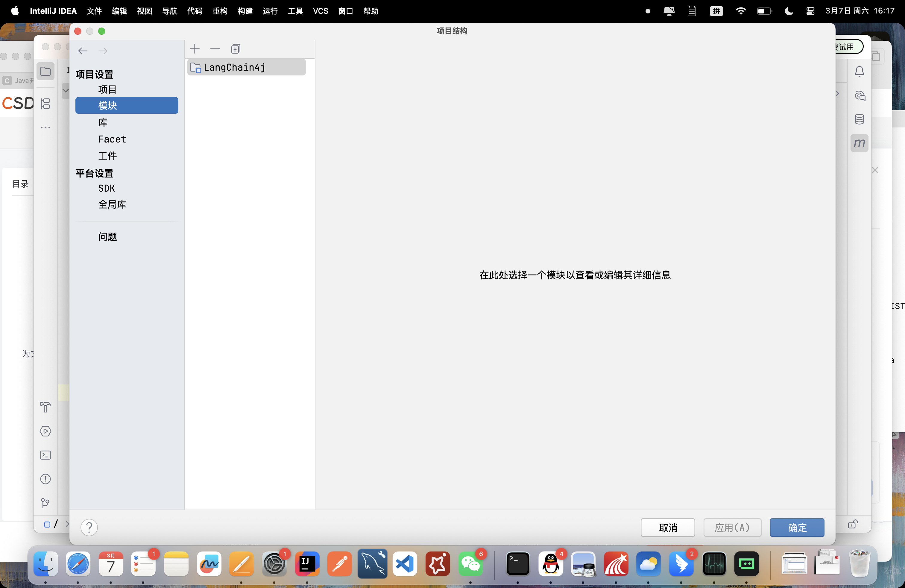
Task: Select 库 in project settings
Action: (103, 122)
